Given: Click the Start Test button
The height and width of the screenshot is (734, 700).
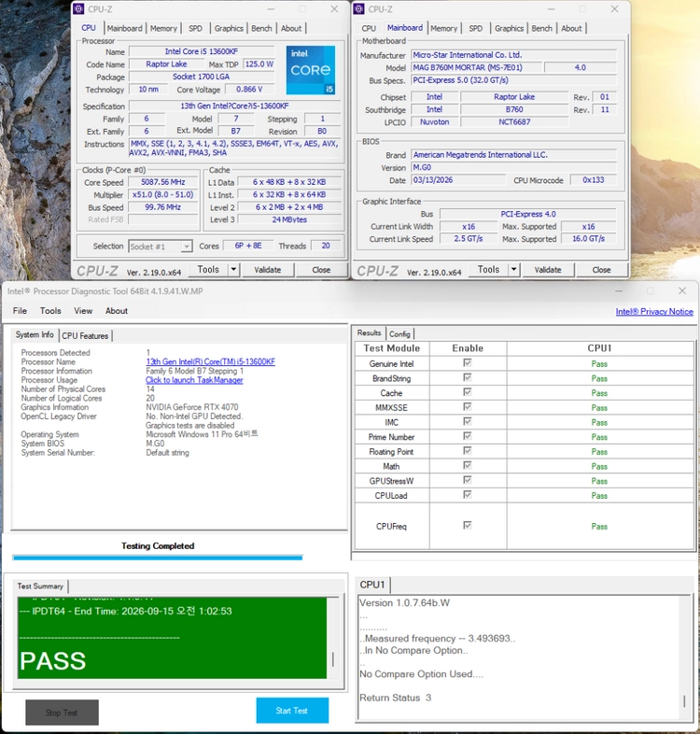Looking at the screenshot, I should [292, 711].
